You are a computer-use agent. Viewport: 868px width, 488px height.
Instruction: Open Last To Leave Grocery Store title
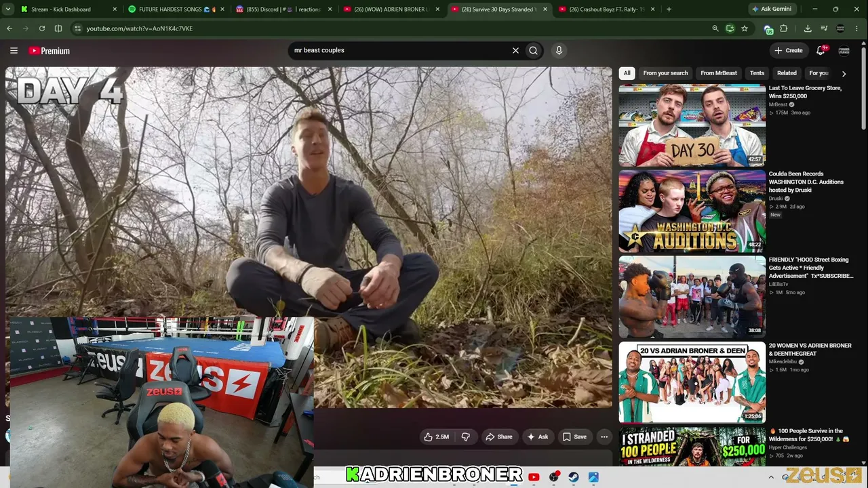click(x=805, y=92)
